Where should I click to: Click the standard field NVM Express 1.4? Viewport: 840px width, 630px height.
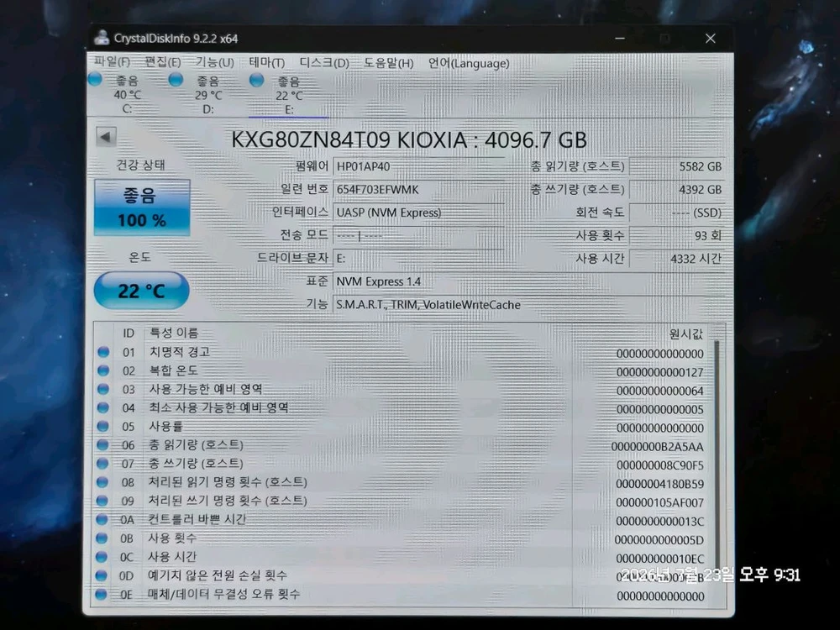(x=528, y=281)
